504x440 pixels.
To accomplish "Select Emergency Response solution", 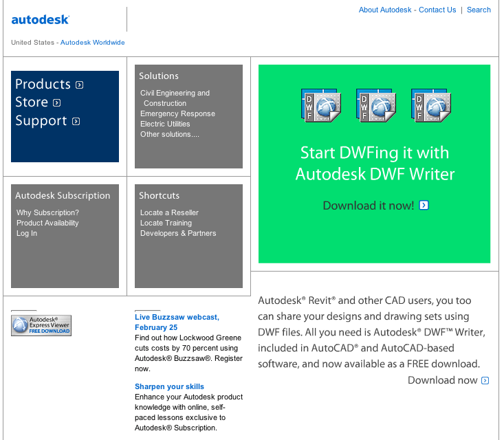I will point(177,113).
